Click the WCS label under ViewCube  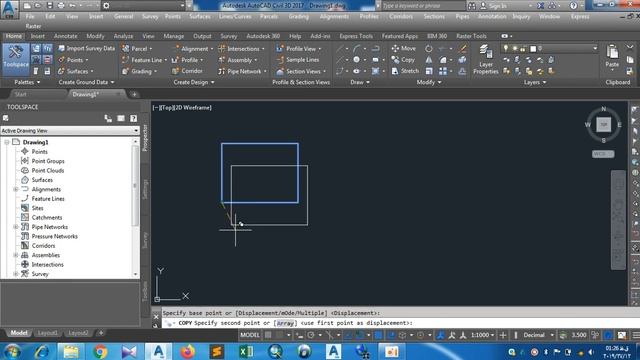click(603, 154)
